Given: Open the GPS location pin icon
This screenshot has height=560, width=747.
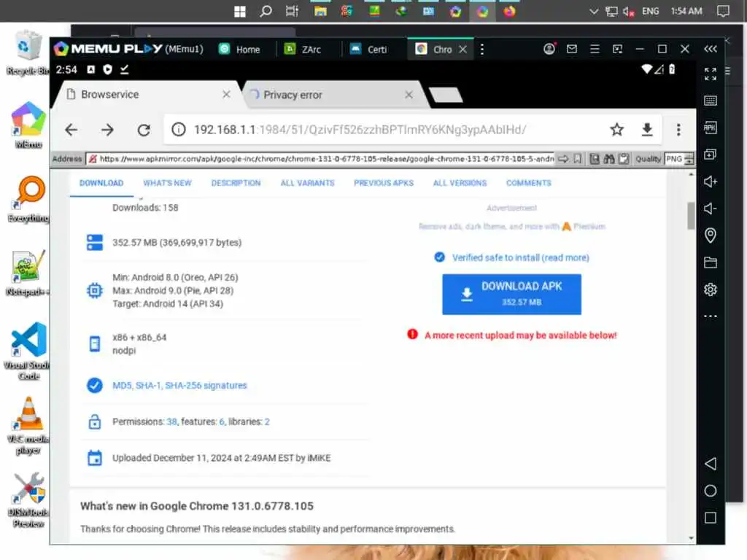Looking at the screenshot, I should pyautogui.click(x=710, y=236).
